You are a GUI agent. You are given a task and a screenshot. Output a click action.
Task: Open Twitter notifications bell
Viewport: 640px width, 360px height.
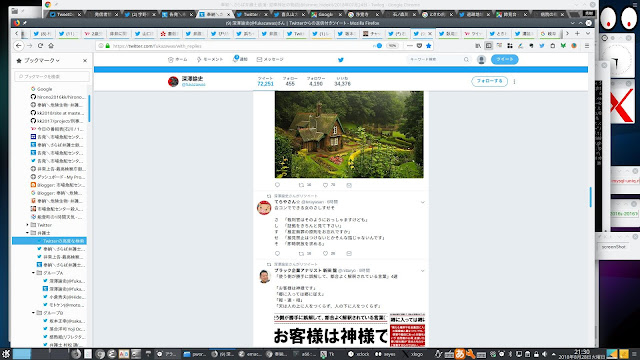pos(240,59)
